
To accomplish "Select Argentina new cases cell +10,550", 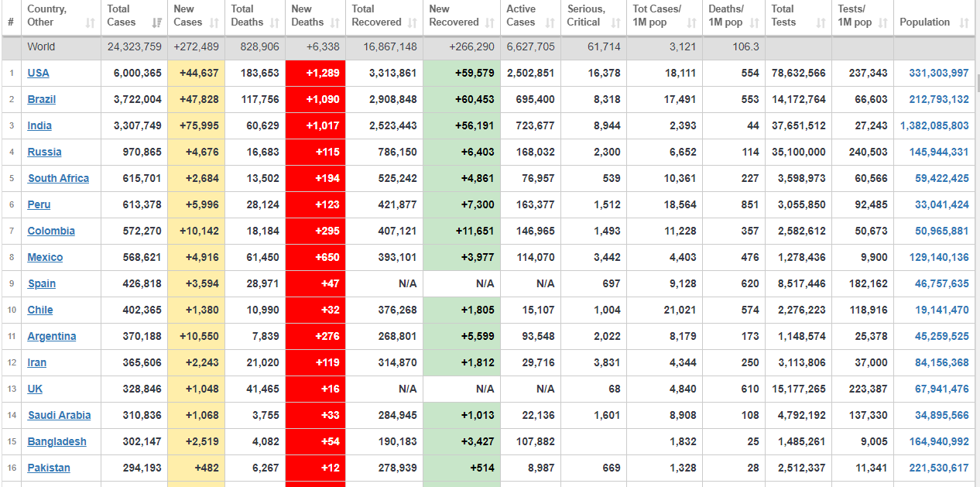I will click(197, 336).
